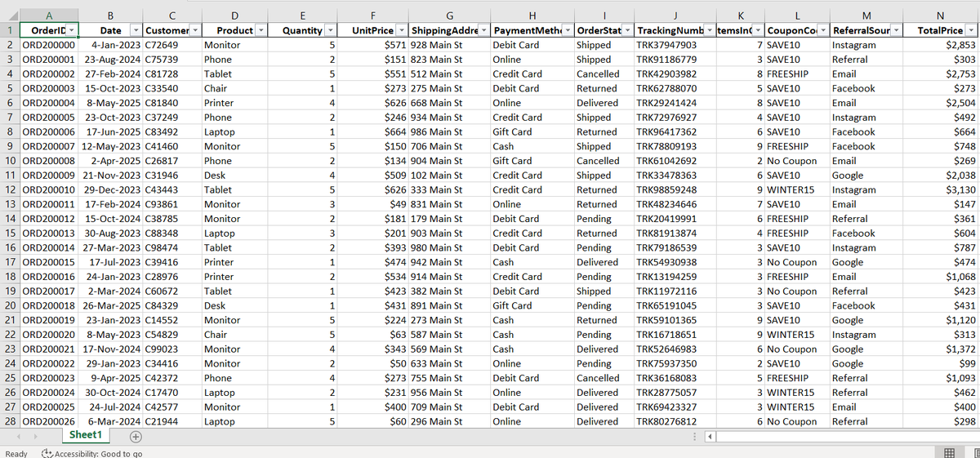Image resolution: width=980 pixels, height=458 pixels.
Task: Select the Sheet1 tab
Action: (85, 435)
